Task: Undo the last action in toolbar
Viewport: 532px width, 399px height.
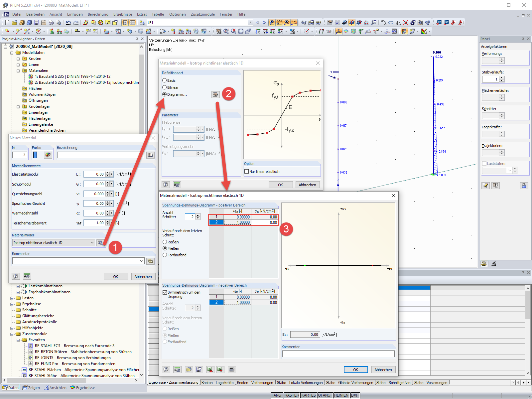Action: pos(68,23)
